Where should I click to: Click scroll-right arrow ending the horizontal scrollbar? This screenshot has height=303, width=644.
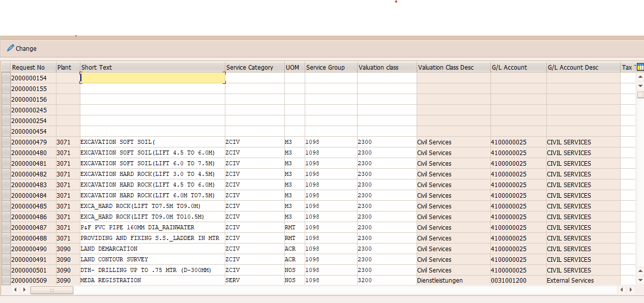(x=631, y=290)
